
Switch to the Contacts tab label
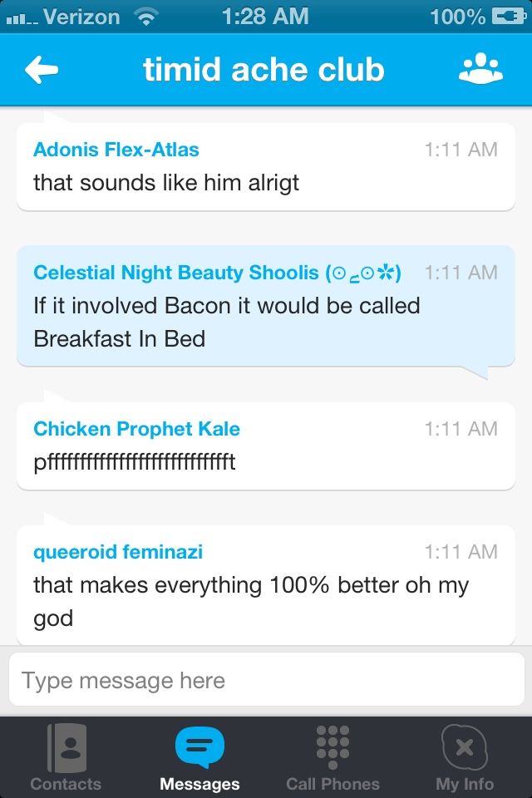click(x=66, y=784)
